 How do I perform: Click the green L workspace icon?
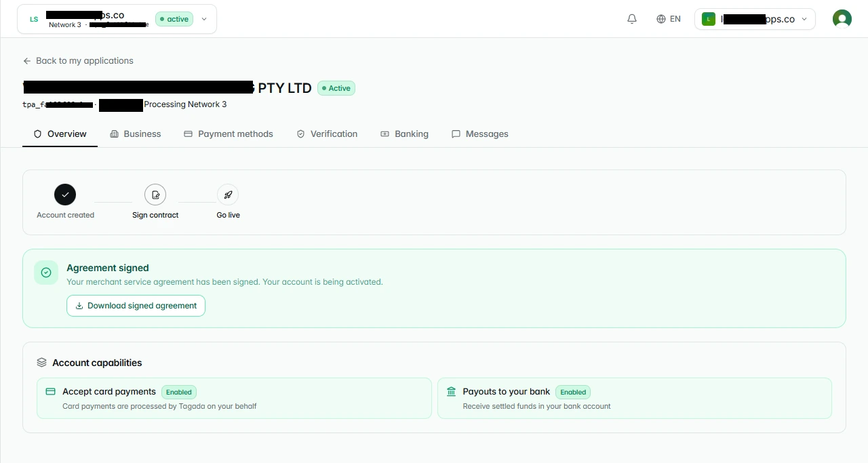709,19
